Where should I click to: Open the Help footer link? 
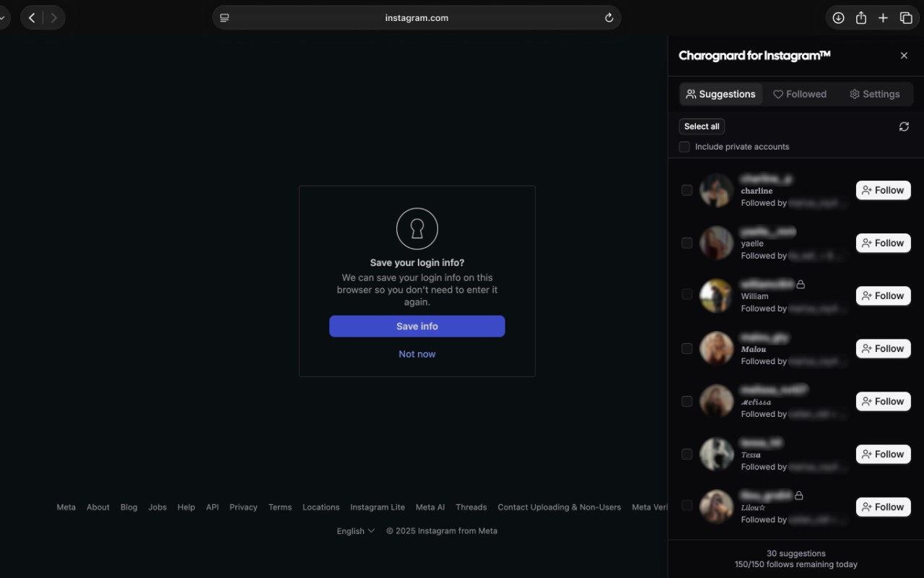[186, 507]
